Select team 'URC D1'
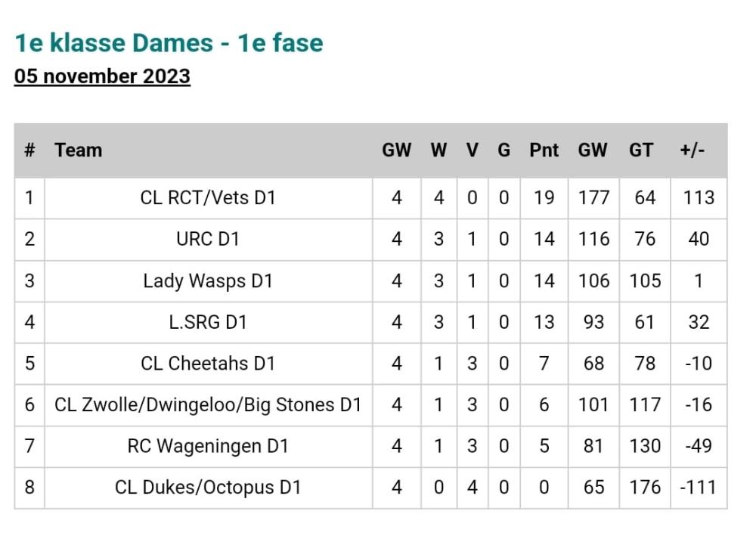This screenshot has width=756, height=533. coord(208,239)
